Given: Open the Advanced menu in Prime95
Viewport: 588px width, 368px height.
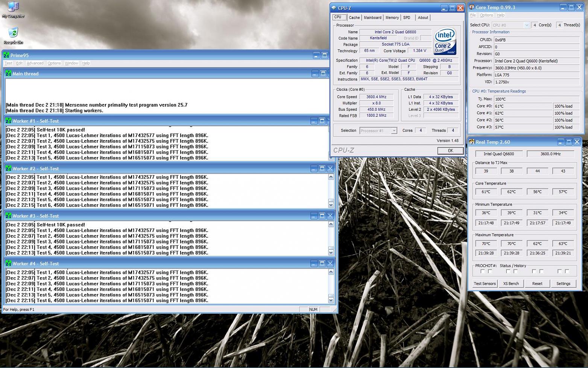Looking at the screenshot, I should tap(35, 63).
